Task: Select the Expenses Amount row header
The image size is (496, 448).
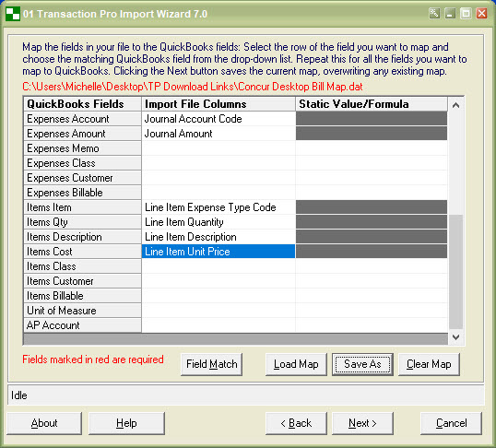Action: [82, 134]
